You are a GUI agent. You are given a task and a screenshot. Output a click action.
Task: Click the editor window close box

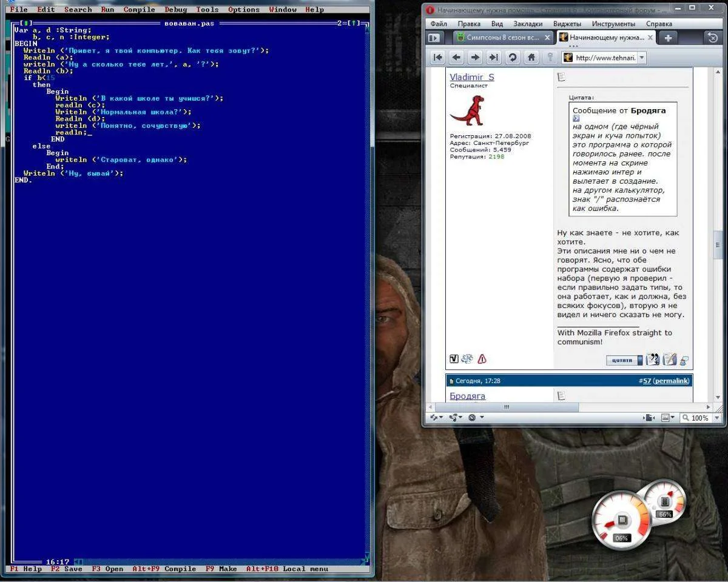[25, 23]
